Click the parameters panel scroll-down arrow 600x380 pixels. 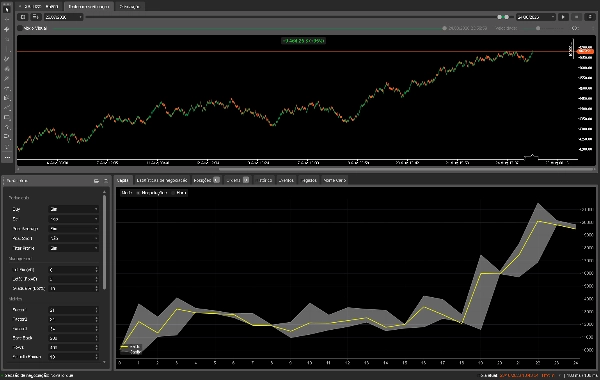[104, 362]
